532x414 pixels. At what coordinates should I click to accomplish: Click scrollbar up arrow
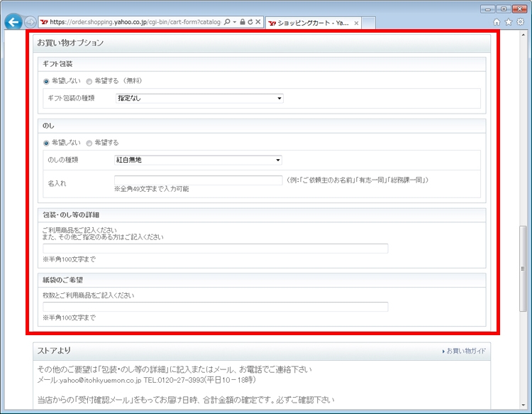click(523, 35)
